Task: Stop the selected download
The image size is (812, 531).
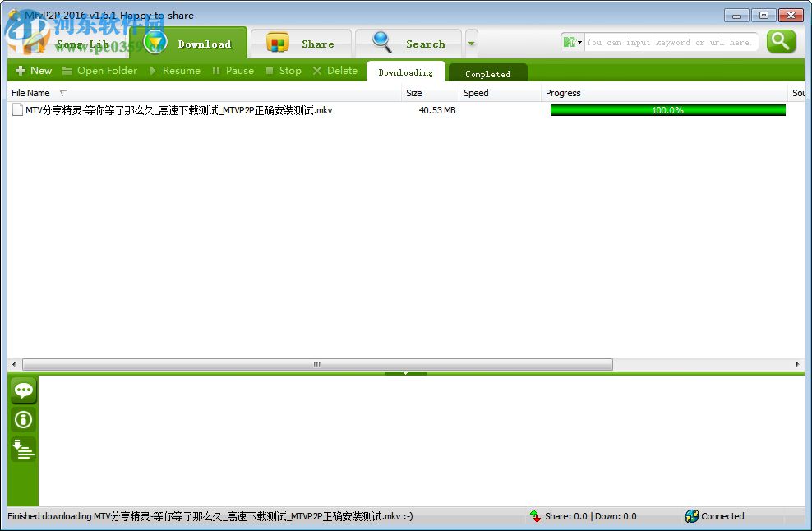Action: 284,71
